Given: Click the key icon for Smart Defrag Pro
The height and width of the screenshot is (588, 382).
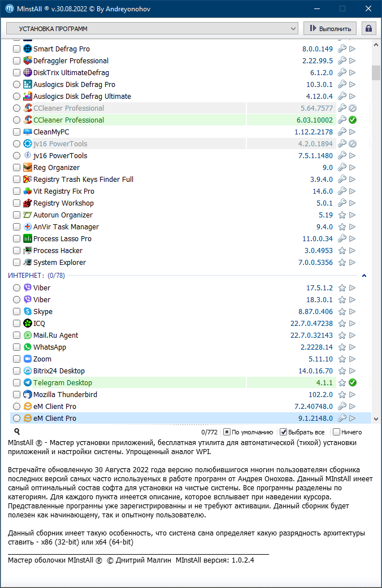Looking at the screenshot, I should [x=342, y=49].
